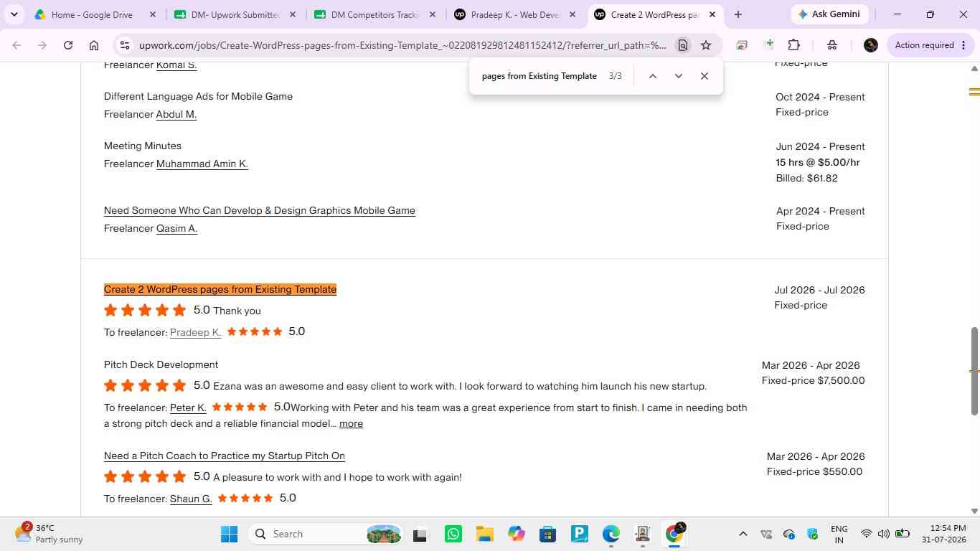Screen dimensions: 980x551
Task: Click the URL address bar
Action: [x=402, y=45]
